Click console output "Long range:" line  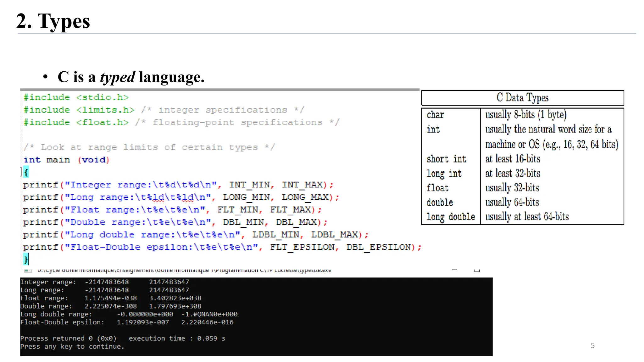(105, 290)
